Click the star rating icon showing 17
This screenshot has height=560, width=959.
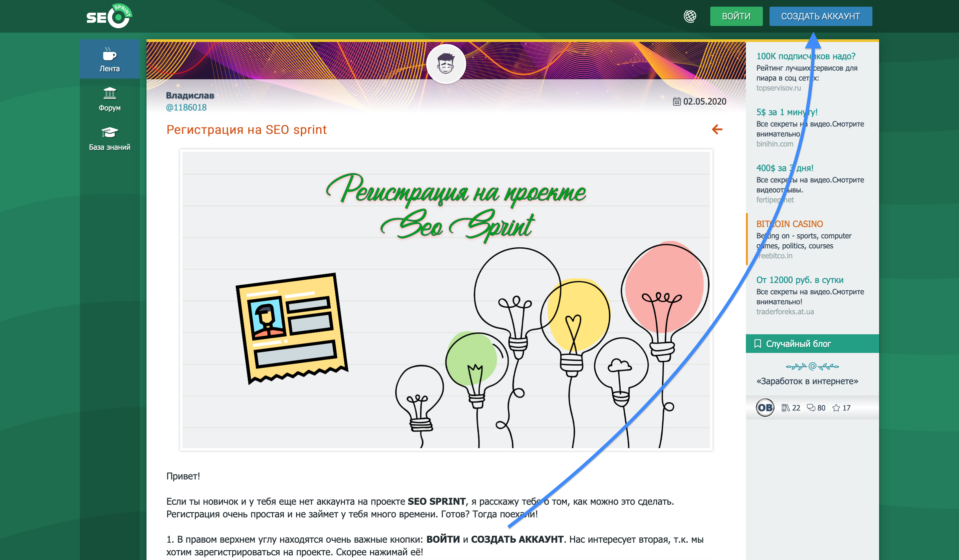pyautogui.click(x=836, y=408)
